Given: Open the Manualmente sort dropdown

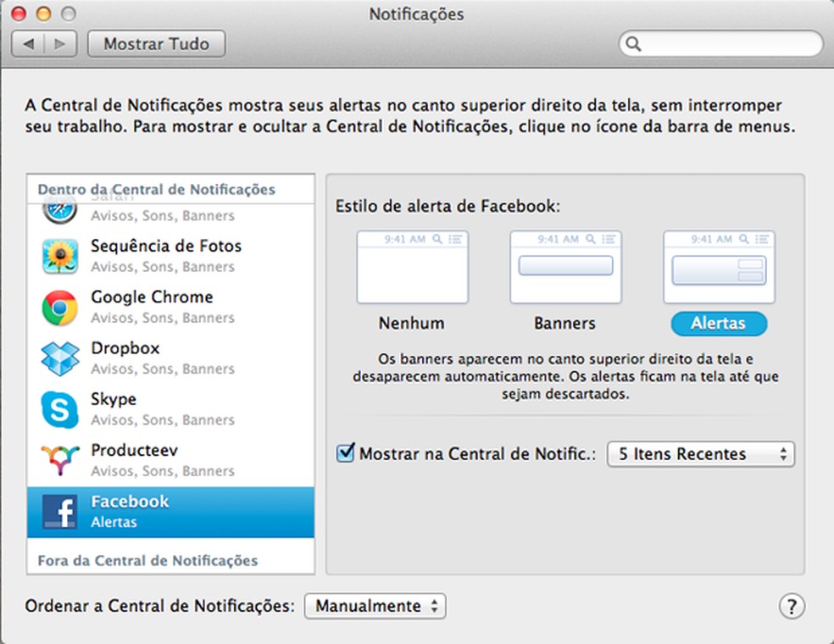Looking at the screenshot, I should pos(375,606).
